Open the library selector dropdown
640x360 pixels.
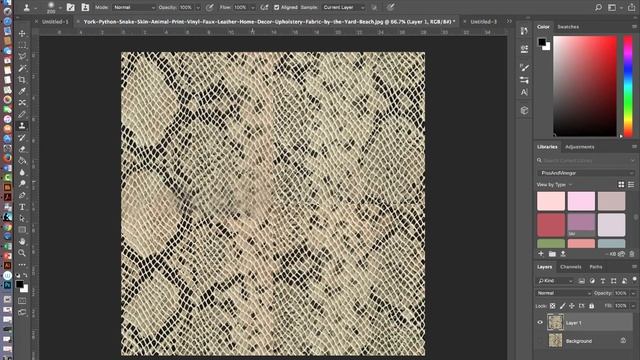(586, 173)
